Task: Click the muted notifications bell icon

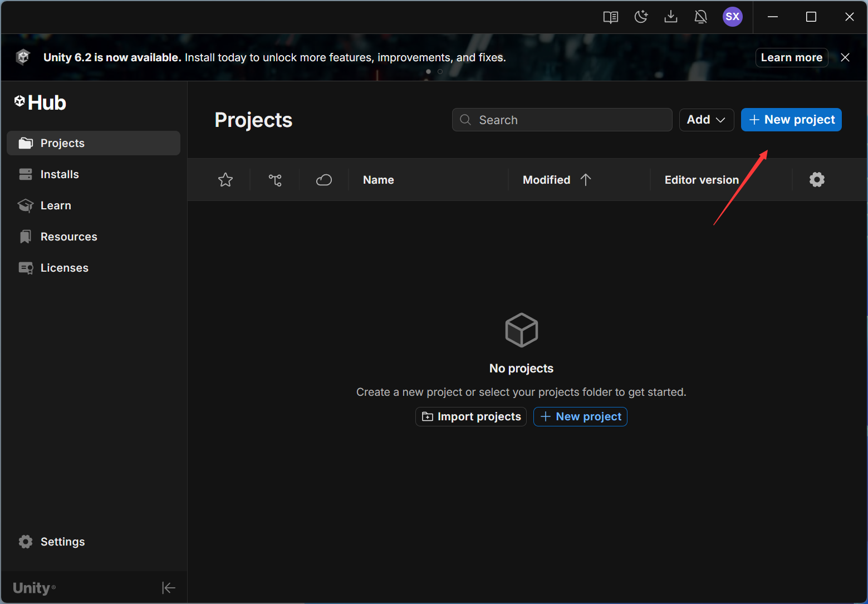Action: [701, 17]
